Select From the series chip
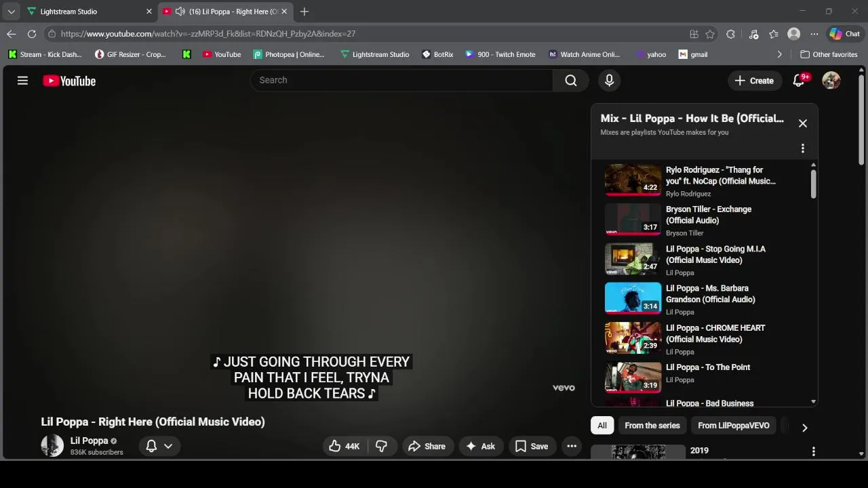The height and width of the screenshot is (488, 868). click(x=652, y=426)
